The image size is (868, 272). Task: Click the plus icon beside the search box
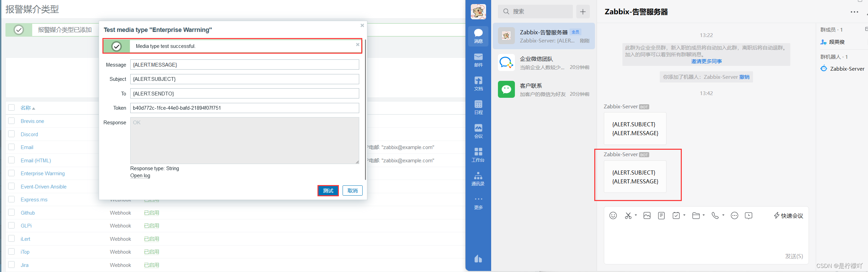[x=583, y=12]
